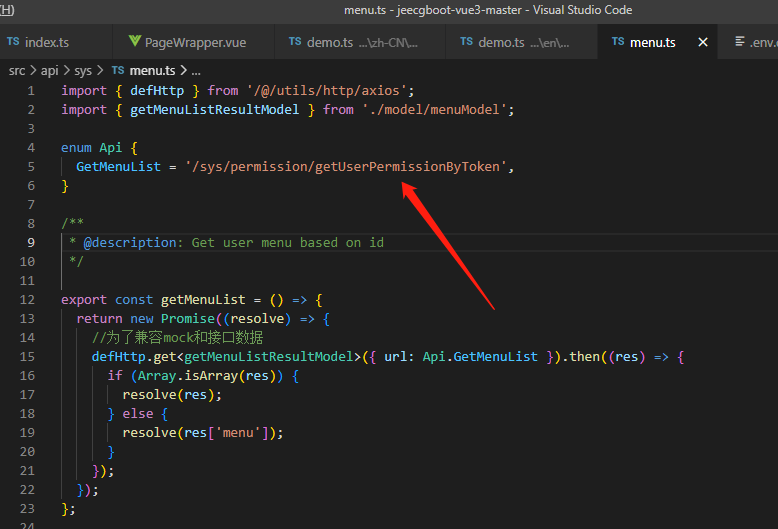Screen dimensions: 778x529
Task: Click 'menu' string on line 19
Action: click(x=238, y=433)
